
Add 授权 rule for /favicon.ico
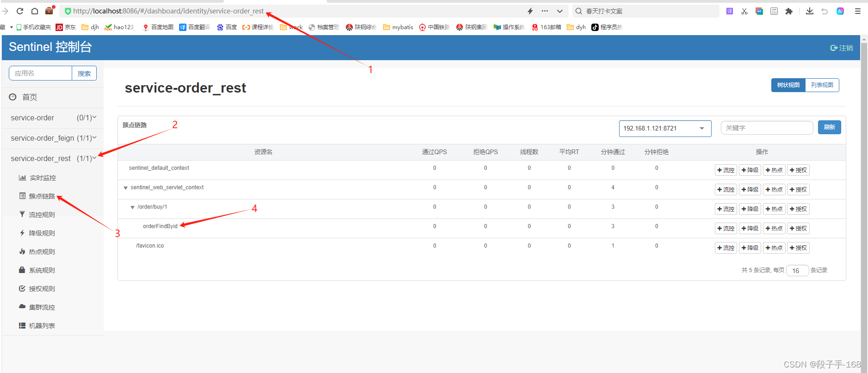[798, 248]
